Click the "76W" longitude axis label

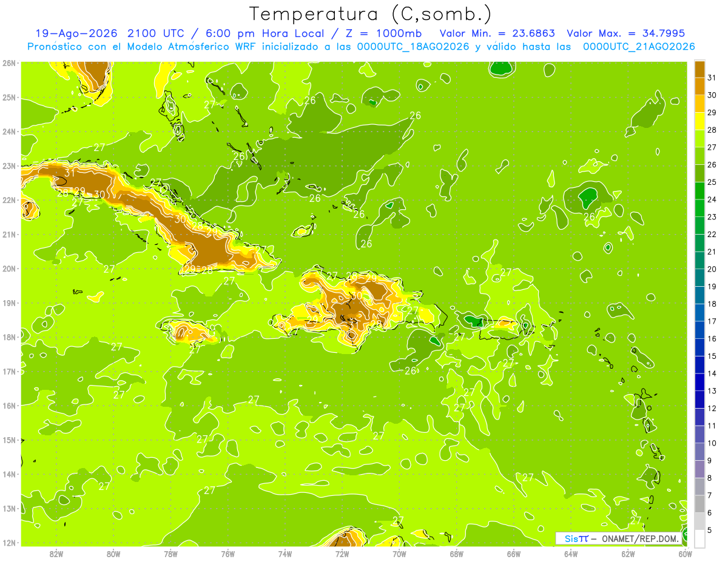pos(227,554)
